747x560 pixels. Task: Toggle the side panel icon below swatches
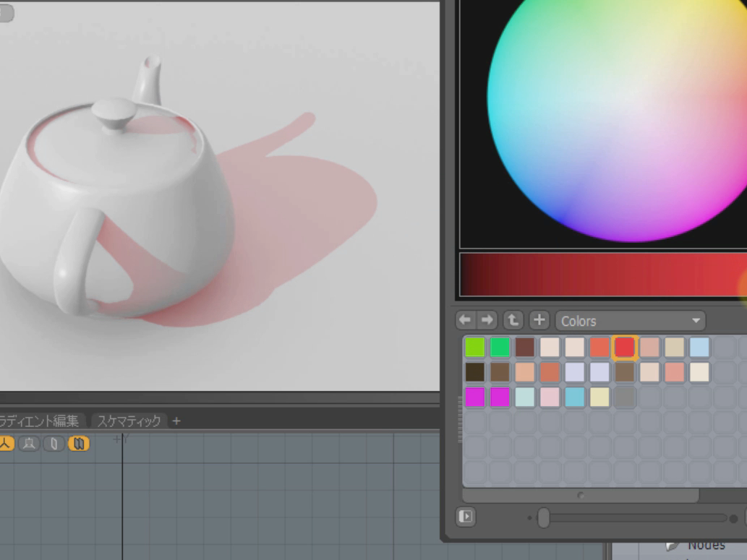click(x=466, y=517)
